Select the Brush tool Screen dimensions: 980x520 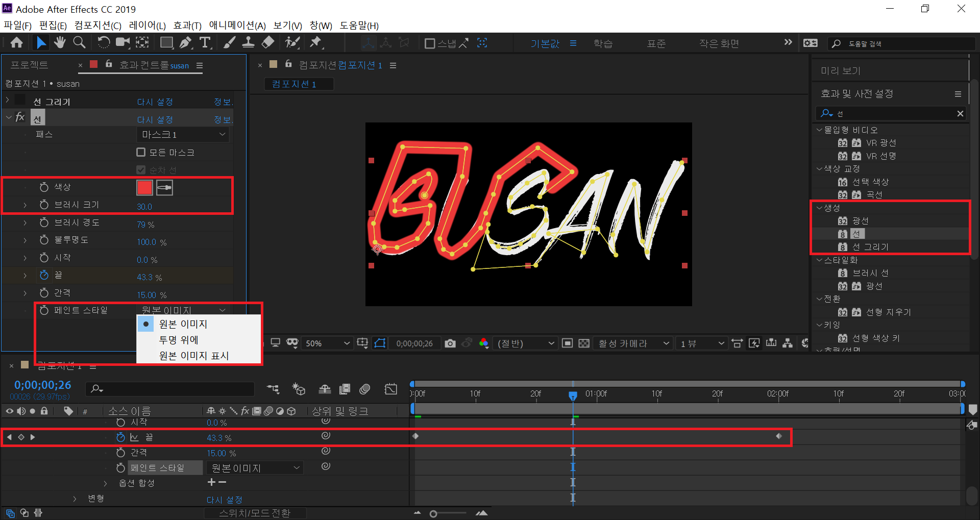(x=229, y=43)
